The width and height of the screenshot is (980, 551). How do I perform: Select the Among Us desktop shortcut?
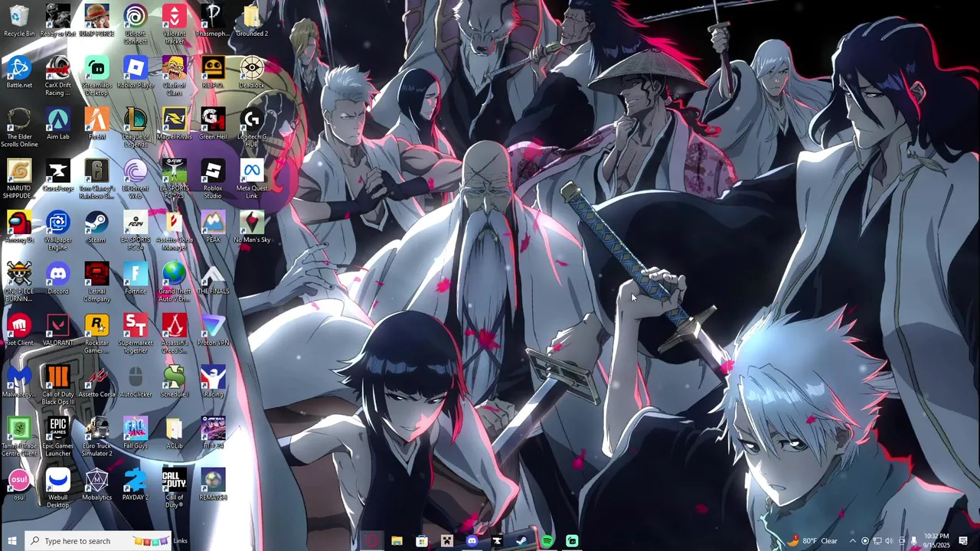[19, 227]
